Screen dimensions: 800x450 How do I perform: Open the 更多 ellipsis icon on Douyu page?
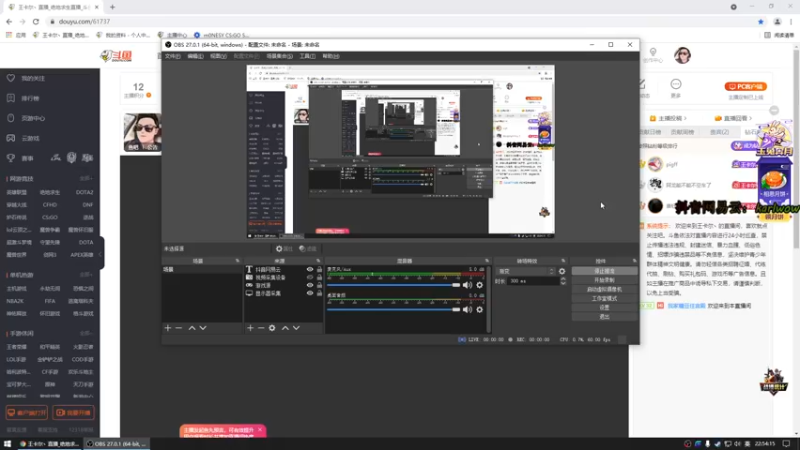click(x=676, y=84)
